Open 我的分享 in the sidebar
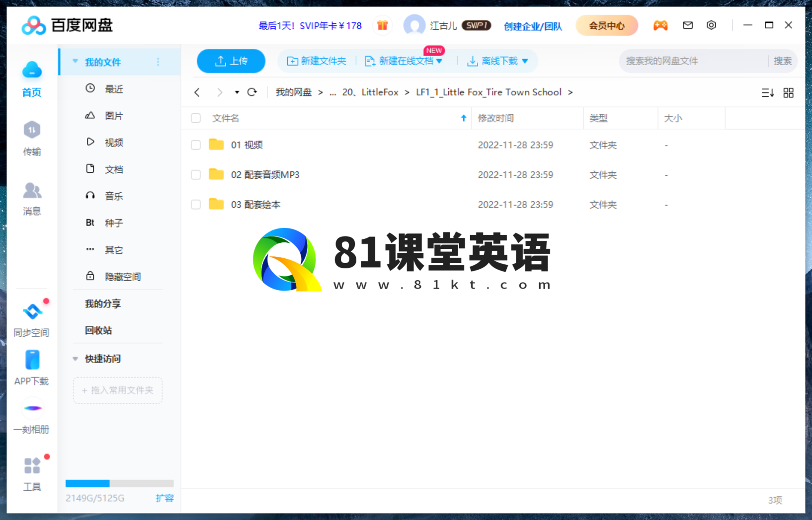 (103, 303)
